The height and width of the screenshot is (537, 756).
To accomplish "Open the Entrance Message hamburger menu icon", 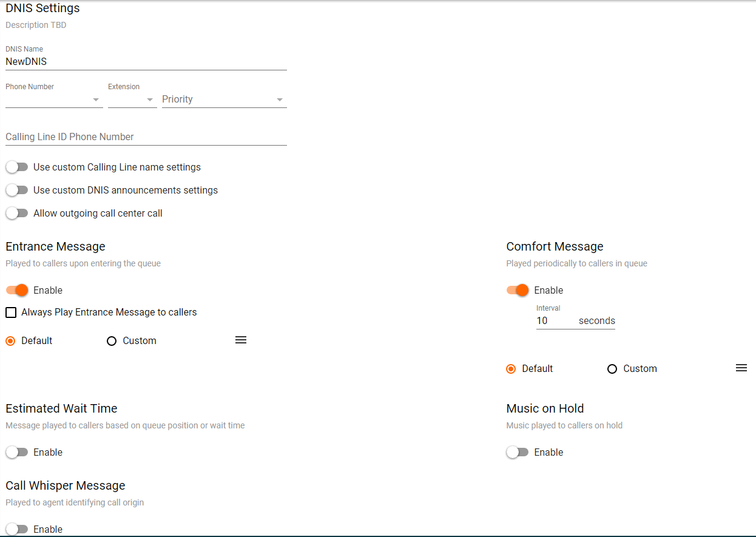I will [x=241, y=340].
